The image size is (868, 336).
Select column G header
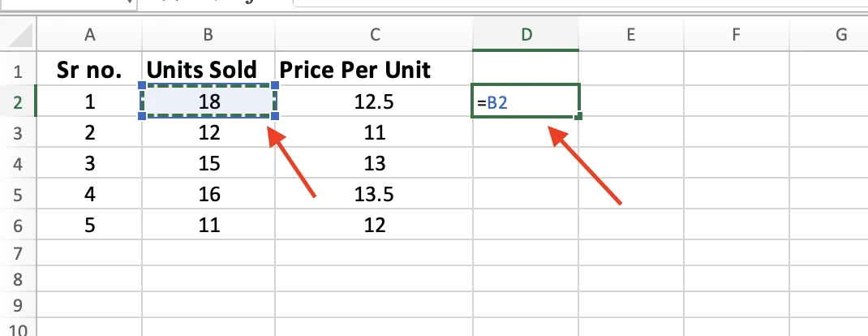(829, 36)
